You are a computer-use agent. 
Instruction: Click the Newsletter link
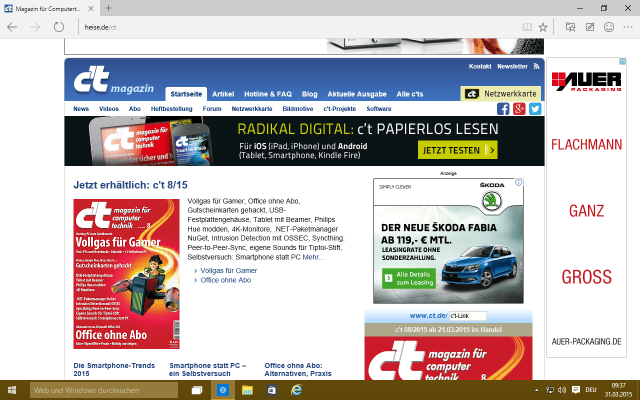[x=512, y=66]
